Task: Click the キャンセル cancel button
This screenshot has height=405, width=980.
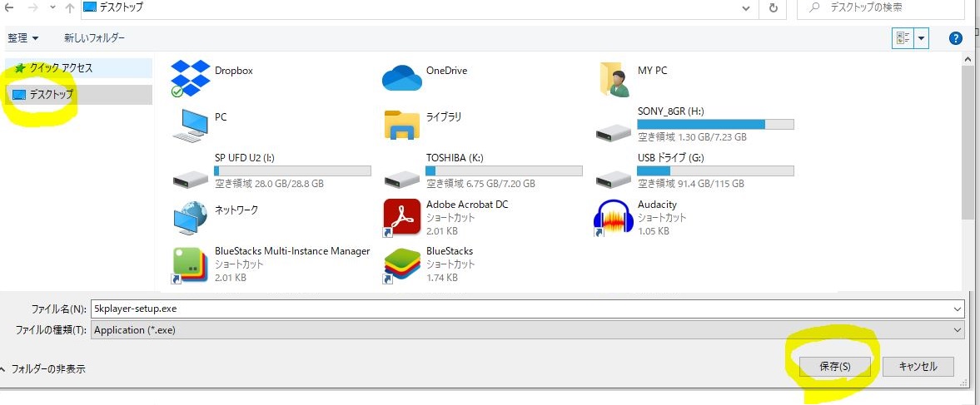Action: point(918,367)
